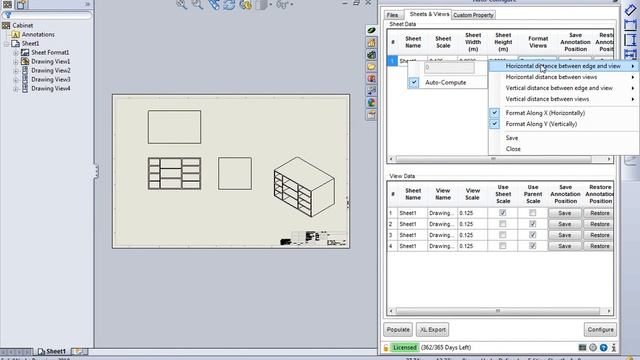The image size is (640, 360).
Task: Toggle Use Sheet Scale for view row 3
Action: [502, 235]
